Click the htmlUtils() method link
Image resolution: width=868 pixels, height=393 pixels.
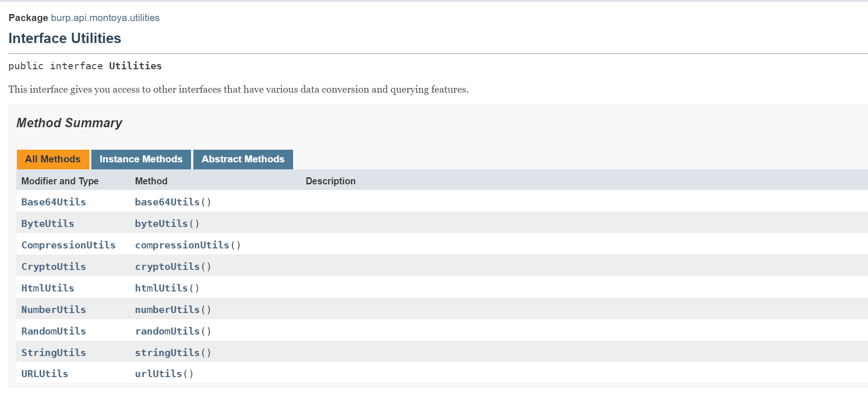[161, 288]
